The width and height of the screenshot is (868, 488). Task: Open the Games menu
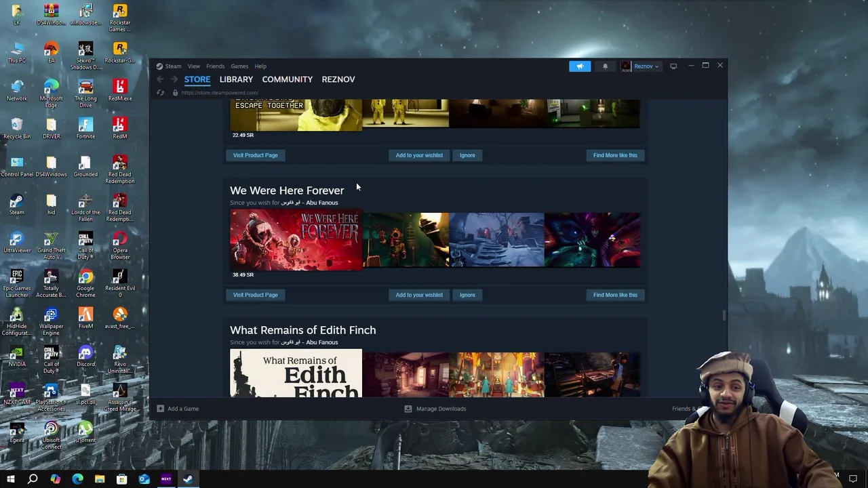[x=239, y=66]
